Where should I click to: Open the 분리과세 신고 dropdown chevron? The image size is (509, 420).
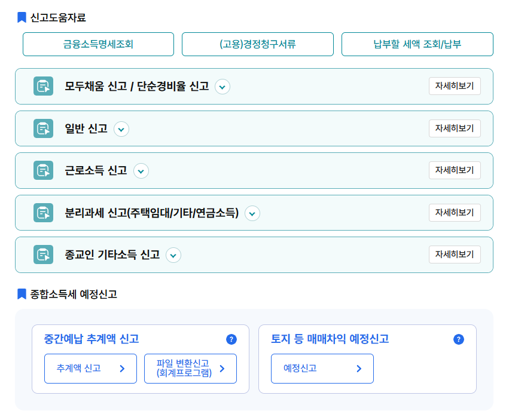[x=252, y=213]
